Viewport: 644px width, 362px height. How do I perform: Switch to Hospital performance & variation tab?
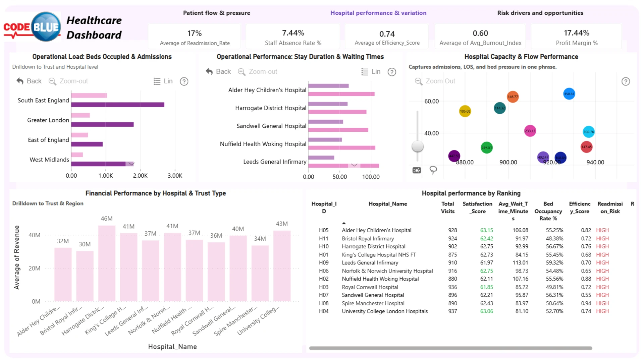coord(378,13)
